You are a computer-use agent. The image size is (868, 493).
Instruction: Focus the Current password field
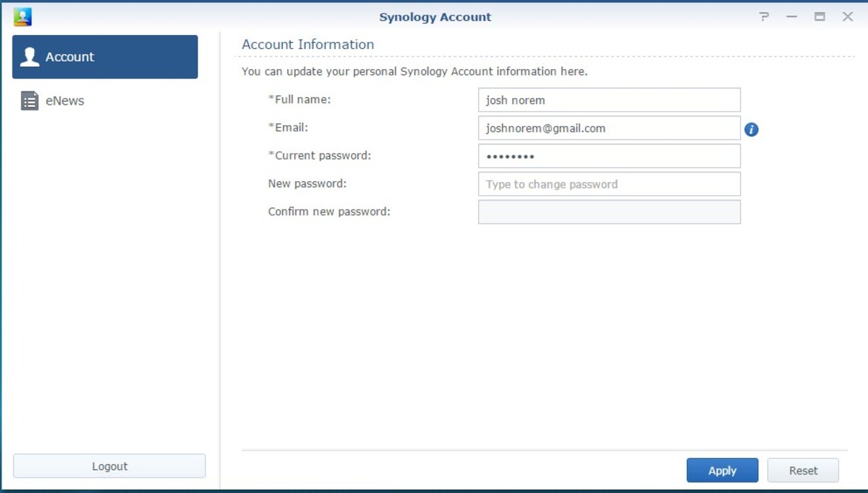610,156
